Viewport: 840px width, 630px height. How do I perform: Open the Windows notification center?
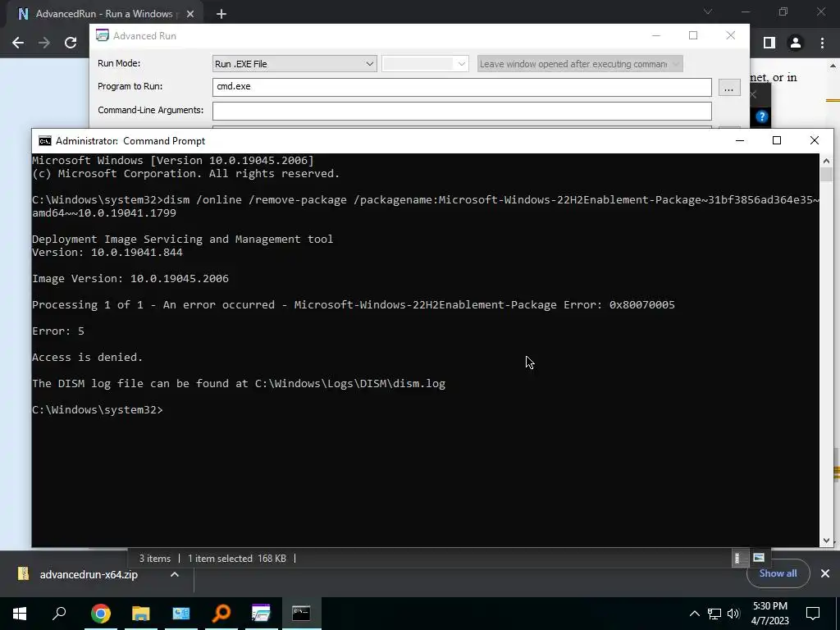click(813, 614)
